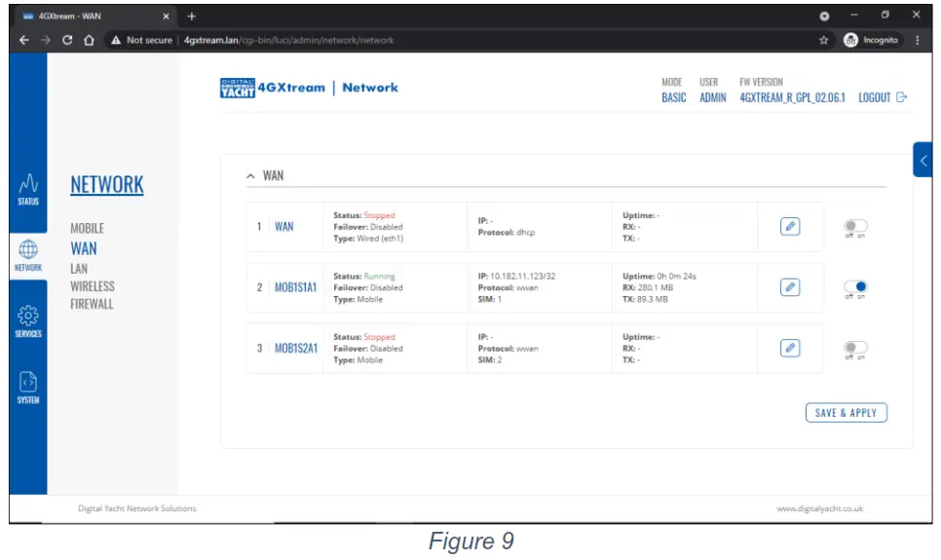Go to browser home page icon
This screenshot has height=560, width=941.
[89, 40]
